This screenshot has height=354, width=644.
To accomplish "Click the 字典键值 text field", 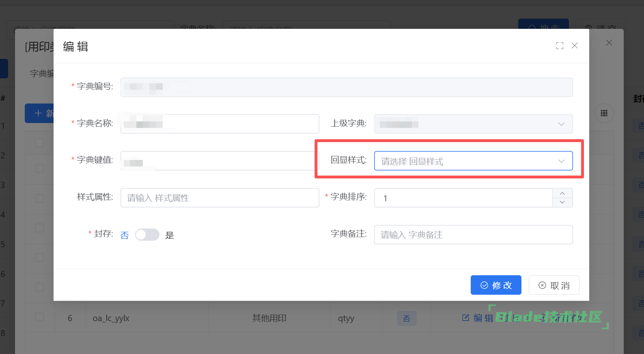I will (x=220, y=161).
